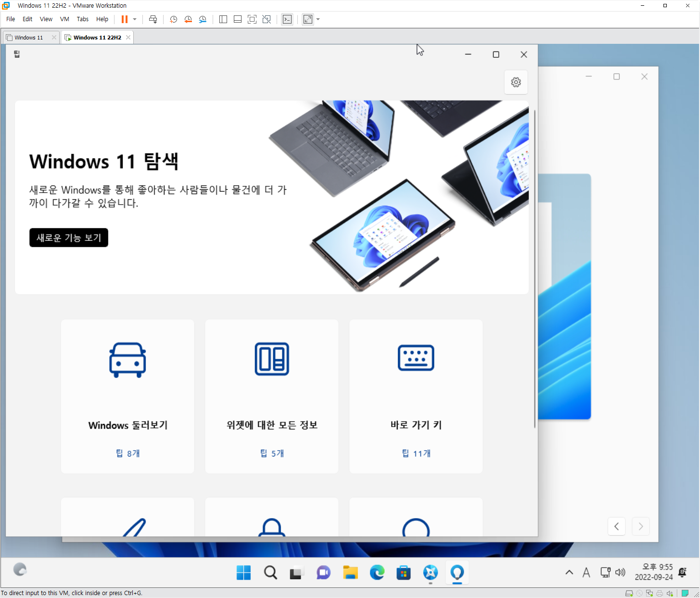Screen dimensions: 700x598
Task: Open the console view toolbar button
Action: [x=287, y=19]
